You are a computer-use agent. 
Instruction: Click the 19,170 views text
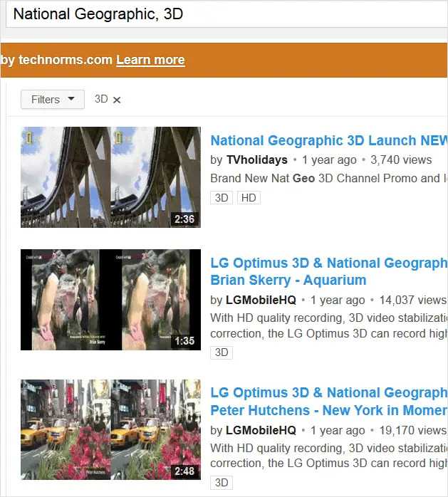[x=413, y=430]
